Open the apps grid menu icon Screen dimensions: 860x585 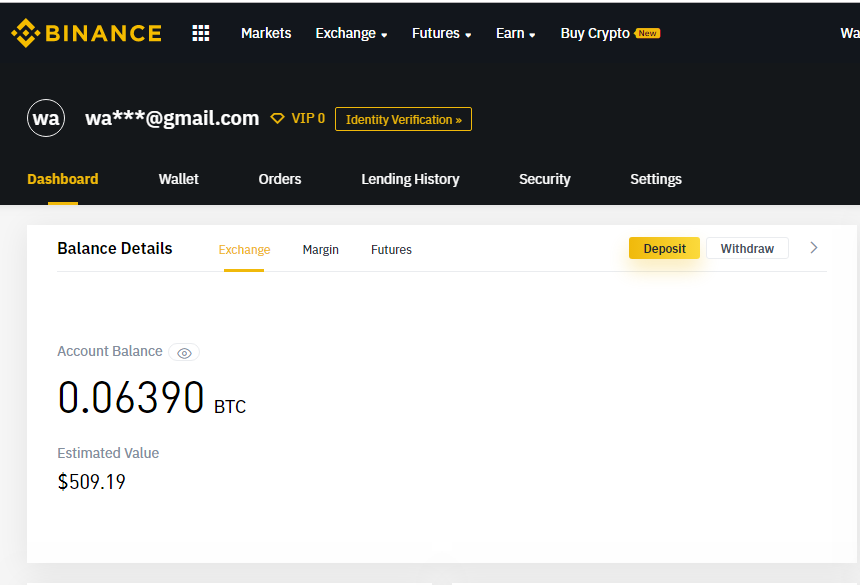point(201,33)
